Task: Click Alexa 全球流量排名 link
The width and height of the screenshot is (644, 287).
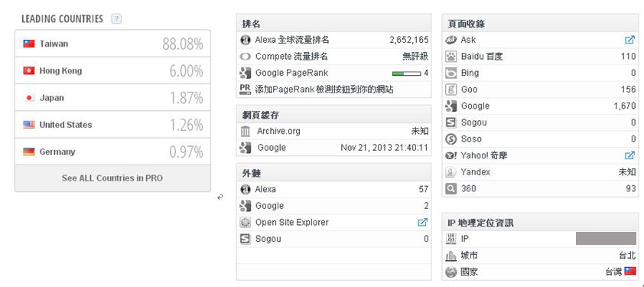Action: 292,40
